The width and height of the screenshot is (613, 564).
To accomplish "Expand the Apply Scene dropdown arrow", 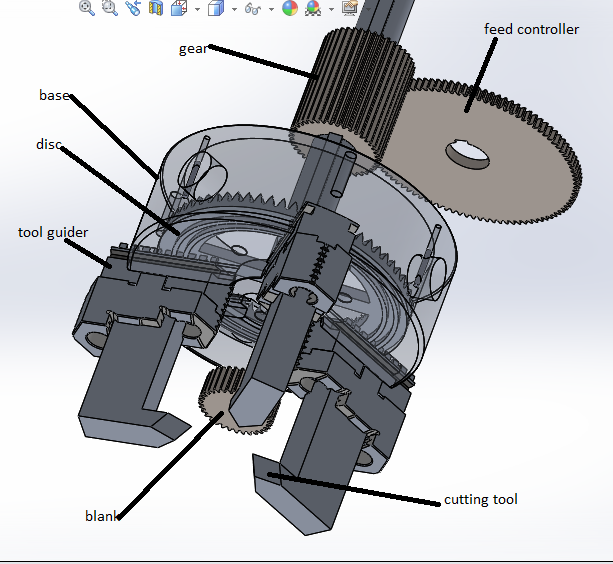I will pos(330,9).
